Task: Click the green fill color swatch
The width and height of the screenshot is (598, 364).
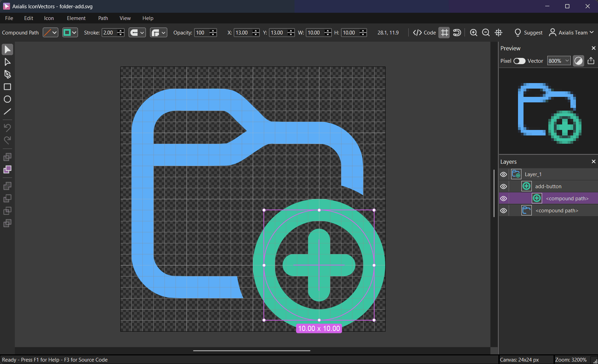Action: (68, 32)
